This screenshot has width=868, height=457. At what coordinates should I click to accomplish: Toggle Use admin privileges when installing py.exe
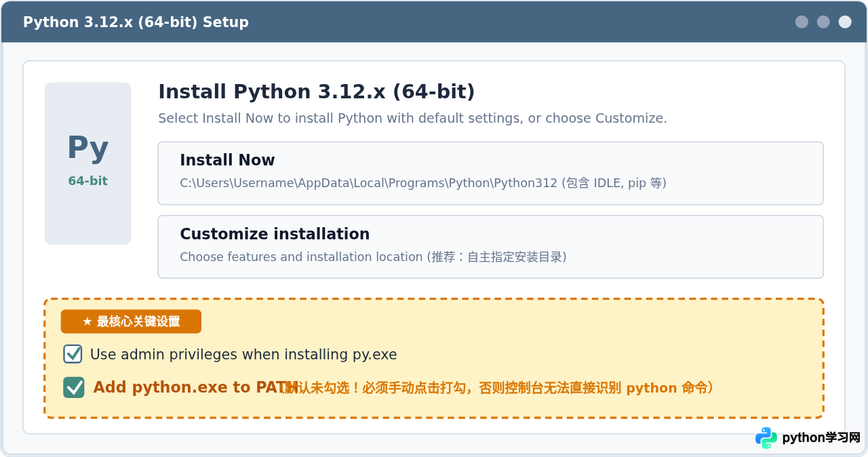tap(73, 354)
